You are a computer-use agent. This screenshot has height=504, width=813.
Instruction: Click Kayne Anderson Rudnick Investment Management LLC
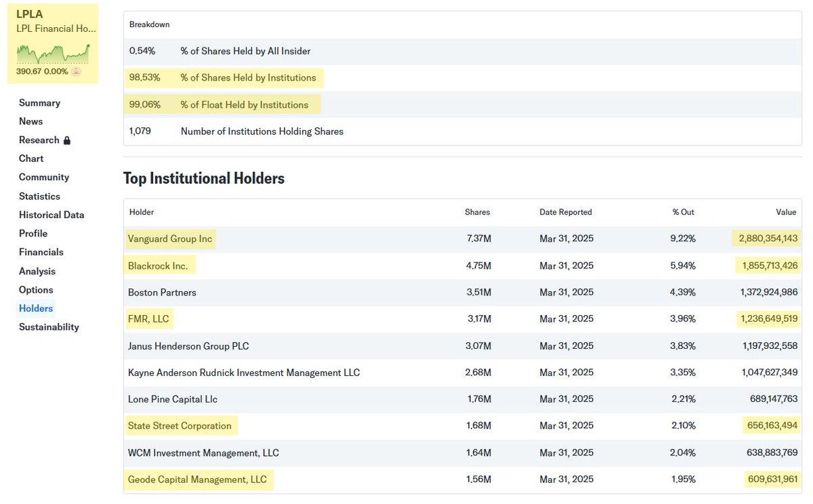[244, 373]
